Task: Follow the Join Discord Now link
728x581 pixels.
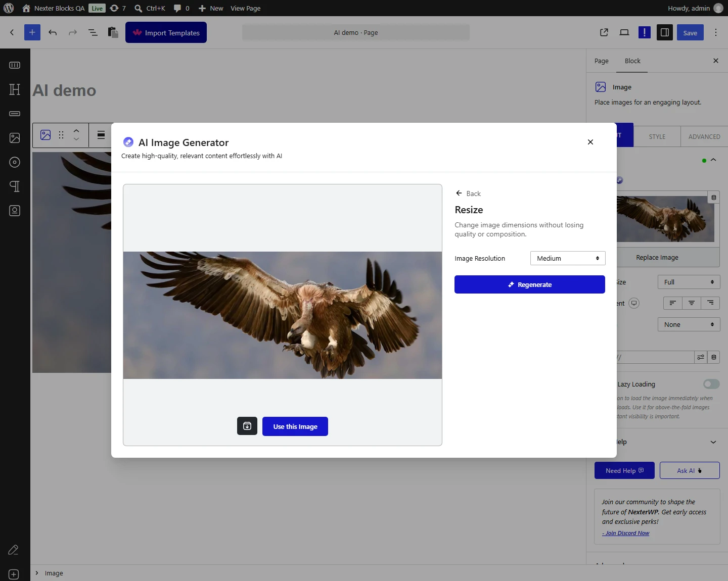Action: (625, 533)
